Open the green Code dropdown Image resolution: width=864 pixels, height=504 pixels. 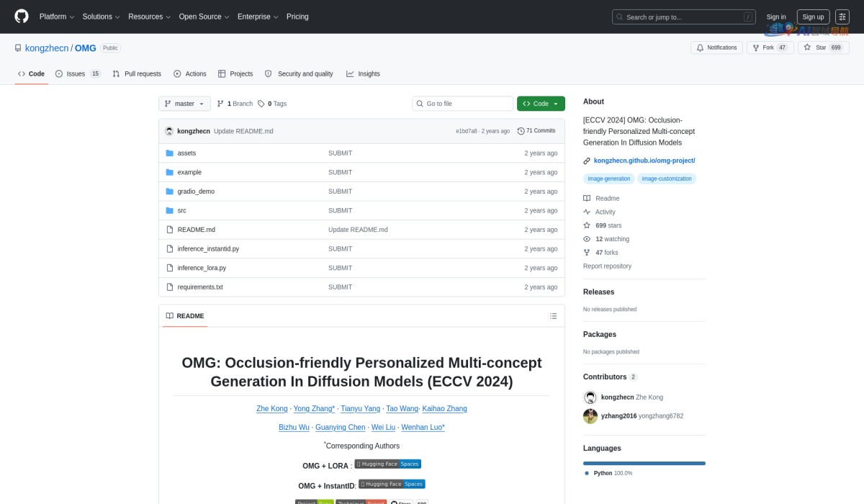[x=540, y=104]
